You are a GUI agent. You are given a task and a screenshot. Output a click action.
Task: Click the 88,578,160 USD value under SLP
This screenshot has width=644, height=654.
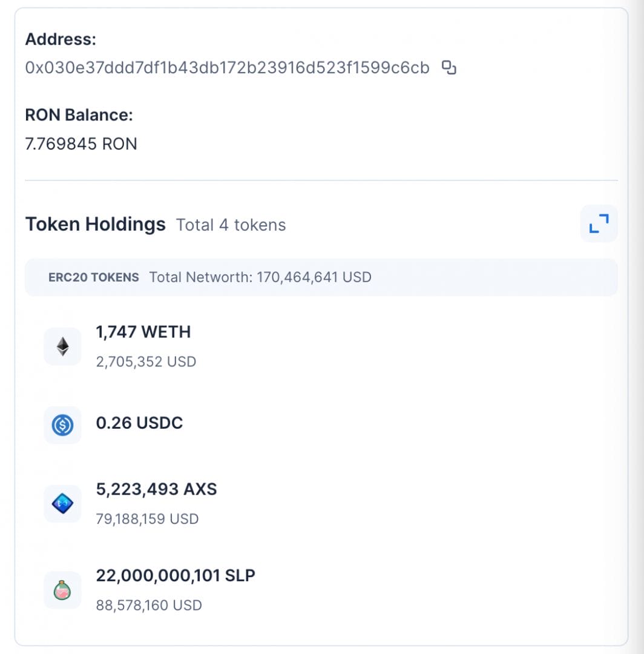point(148,605)
